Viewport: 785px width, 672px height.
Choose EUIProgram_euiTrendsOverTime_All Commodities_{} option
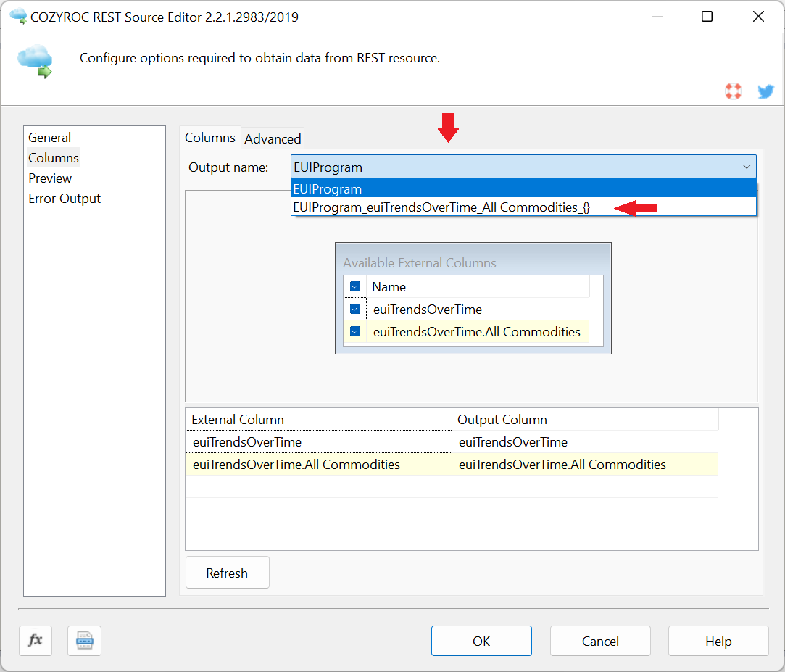pos(523,207)
